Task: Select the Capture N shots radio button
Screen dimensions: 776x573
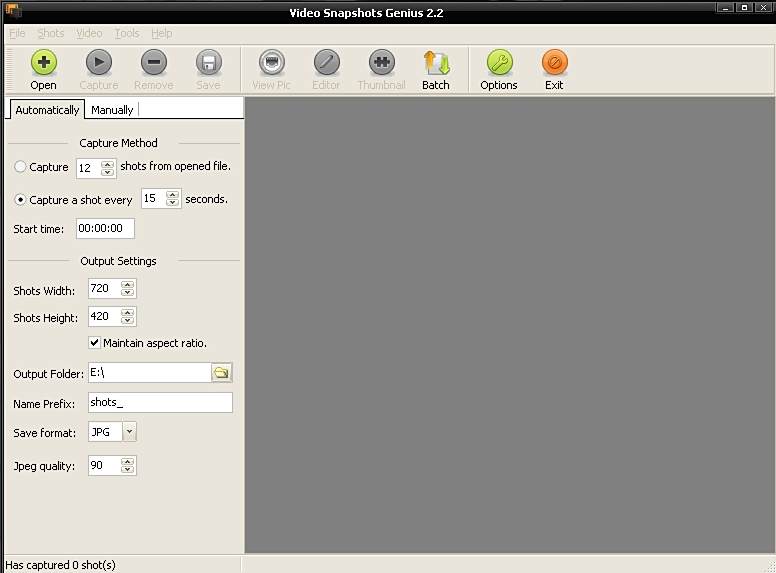Action: pos(20,167)
